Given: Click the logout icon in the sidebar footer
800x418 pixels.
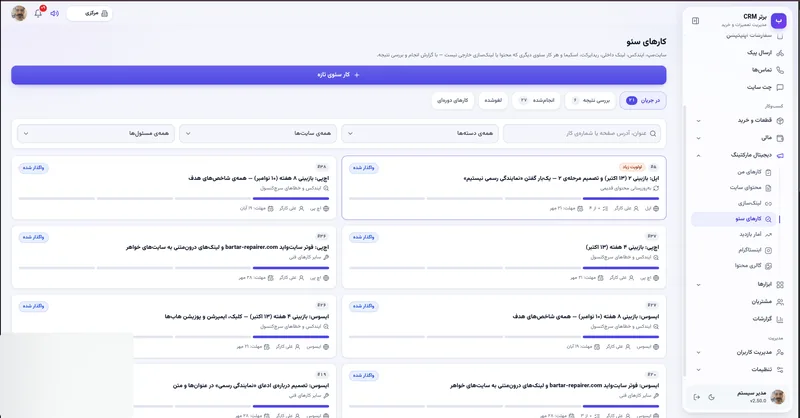Looking at the screenshot, I should [x=696, y=397].
